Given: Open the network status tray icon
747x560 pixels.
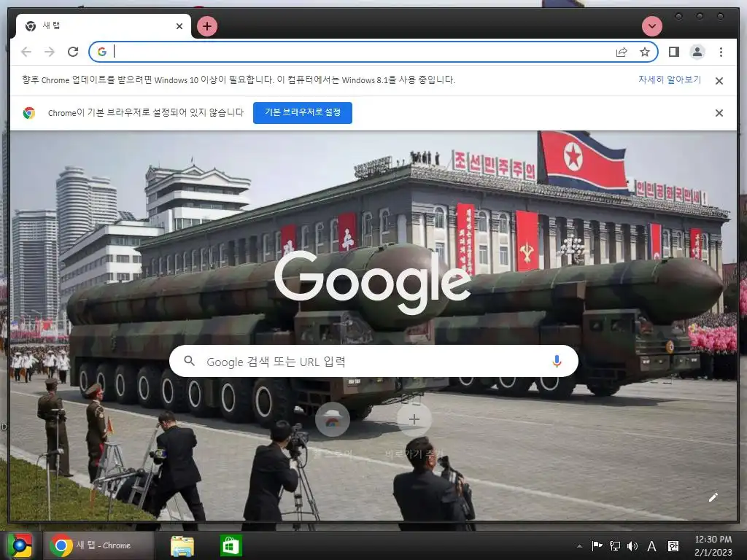Looking at the screenshot, I should tap(615, 546).
